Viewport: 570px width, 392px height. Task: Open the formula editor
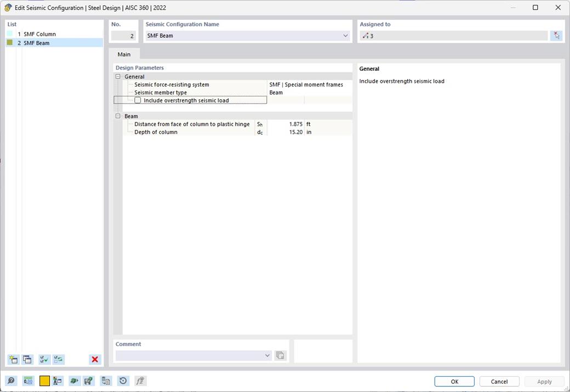coord(140,380)
